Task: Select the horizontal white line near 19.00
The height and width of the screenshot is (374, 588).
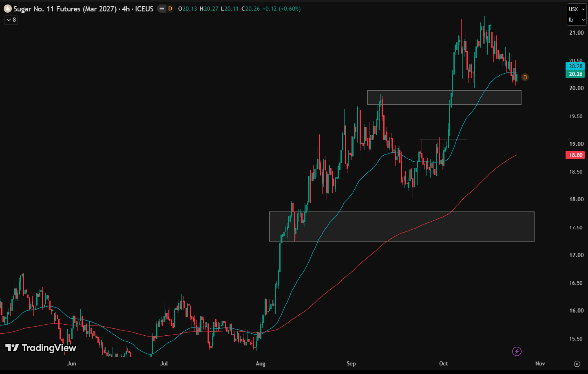Action: pyautogui.click(x=443, y=139)
